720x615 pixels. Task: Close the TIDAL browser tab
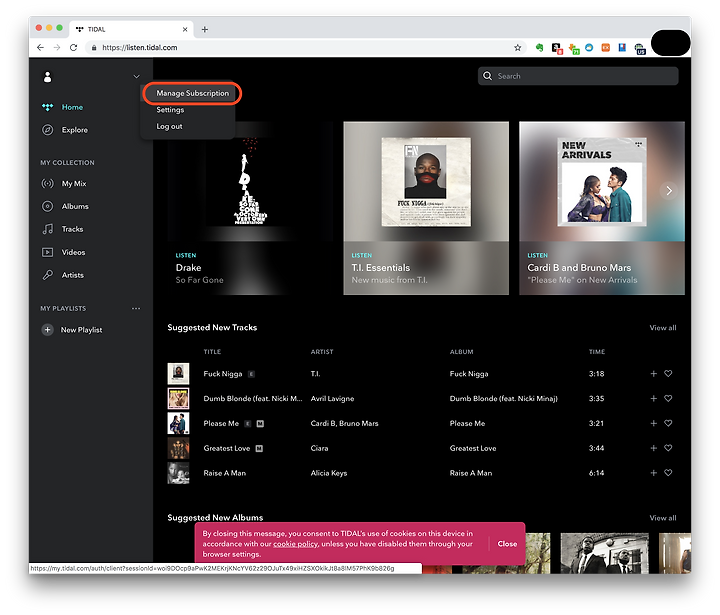pos(185,29)
